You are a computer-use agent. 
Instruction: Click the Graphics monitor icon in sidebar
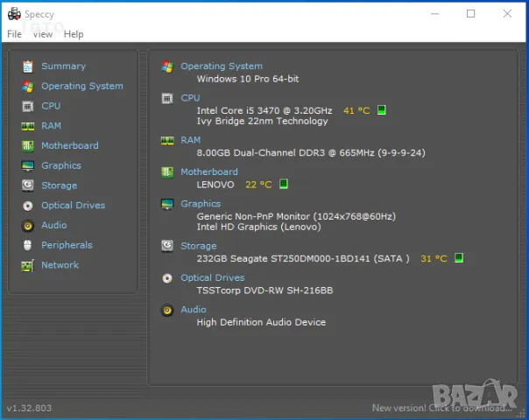pyautogui.click(x=28, y=166)
